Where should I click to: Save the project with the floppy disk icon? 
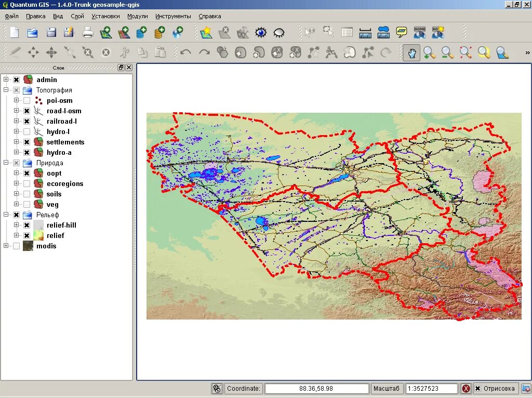51,33
